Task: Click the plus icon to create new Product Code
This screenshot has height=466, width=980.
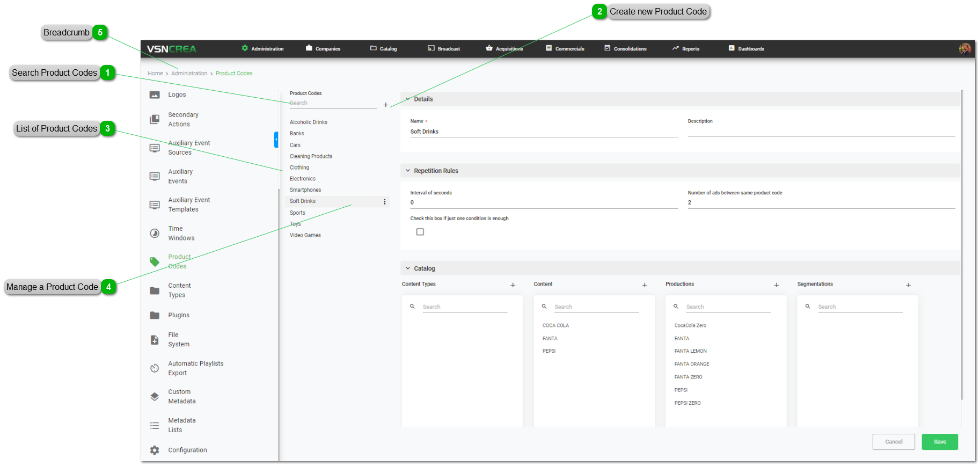Action: (x=385, y=105)
